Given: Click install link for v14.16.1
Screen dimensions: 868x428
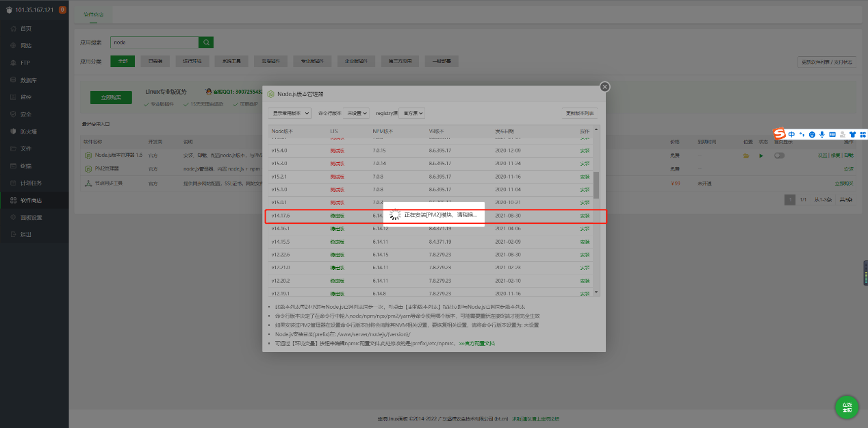Looking at the screenshot, I should click(585, 229).
